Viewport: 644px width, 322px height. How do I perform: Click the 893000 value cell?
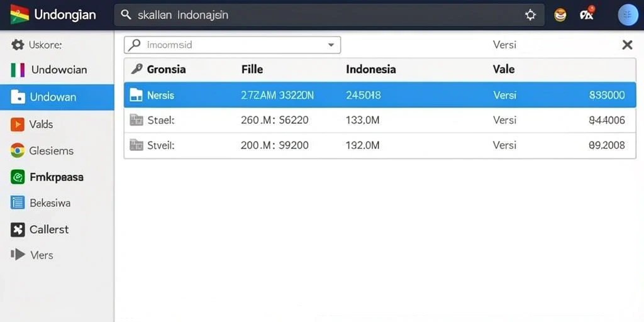(607, 96)
